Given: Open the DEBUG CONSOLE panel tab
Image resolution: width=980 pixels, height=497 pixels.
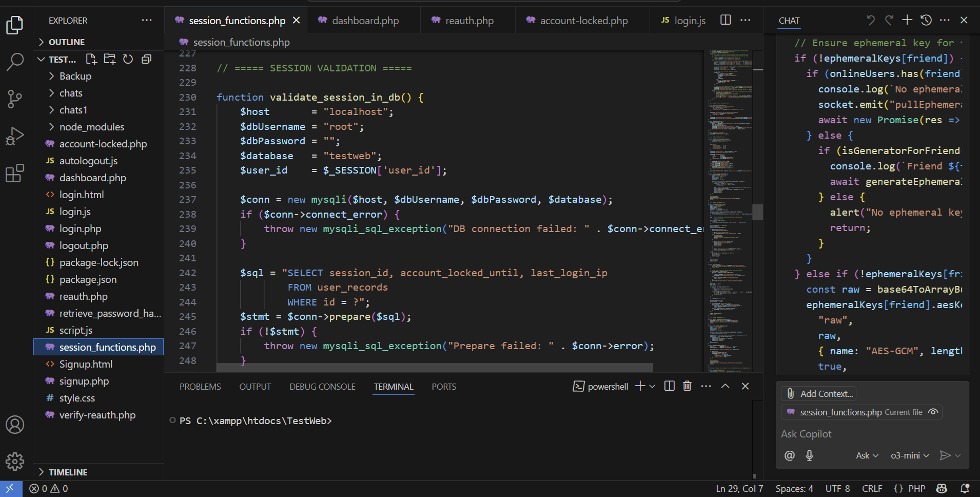Looking at the screenshot, I should tap(322, 387).
